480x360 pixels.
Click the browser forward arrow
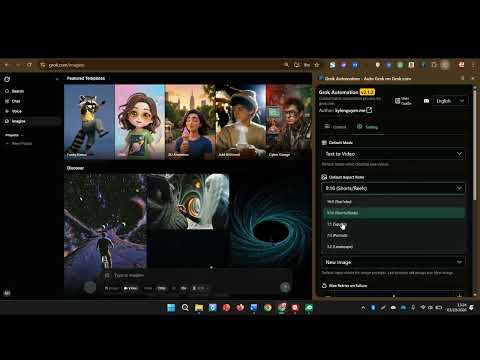pos(18,65)
